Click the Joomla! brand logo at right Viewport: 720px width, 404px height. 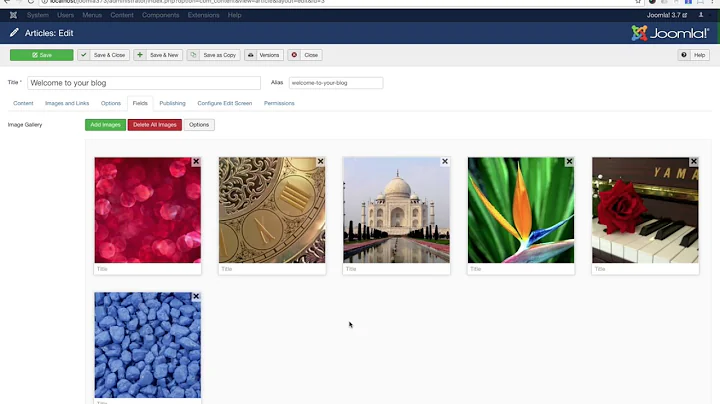click(x=670, y=33)
